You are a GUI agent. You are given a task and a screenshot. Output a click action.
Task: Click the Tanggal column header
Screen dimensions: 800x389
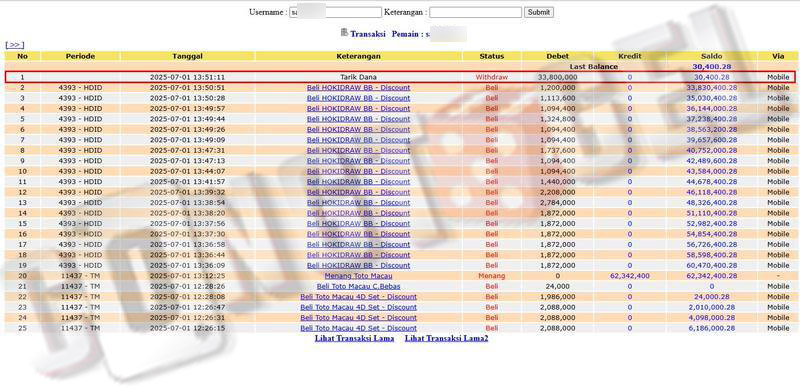point(188,56)
